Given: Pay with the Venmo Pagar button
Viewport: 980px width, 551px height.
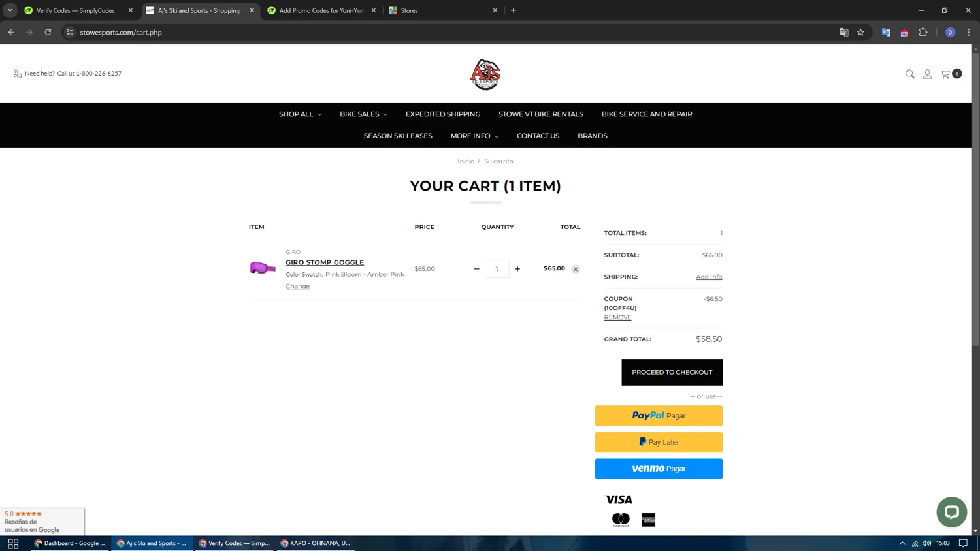Looking at the screenshot, I should [659, 469].
